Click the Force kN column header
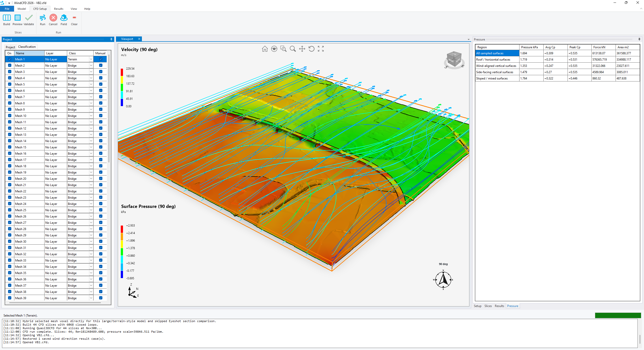This screenshot has width=644, height=350. point(603,47)
